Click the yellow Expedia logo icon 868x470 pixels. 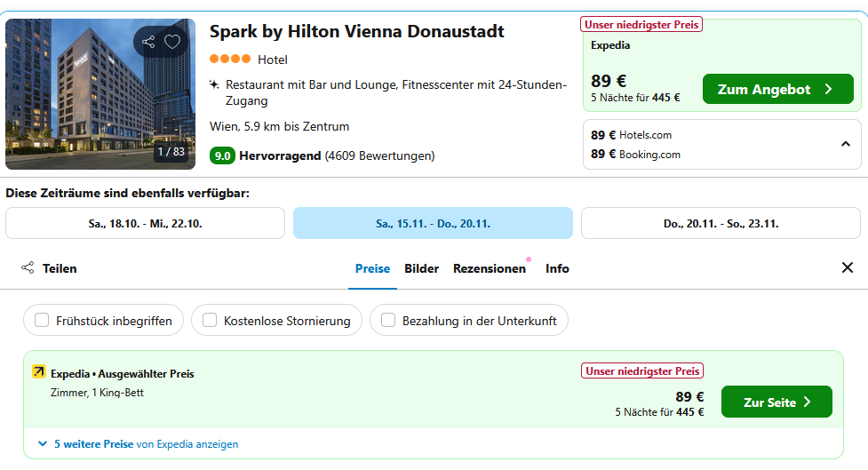click(39, 372)
